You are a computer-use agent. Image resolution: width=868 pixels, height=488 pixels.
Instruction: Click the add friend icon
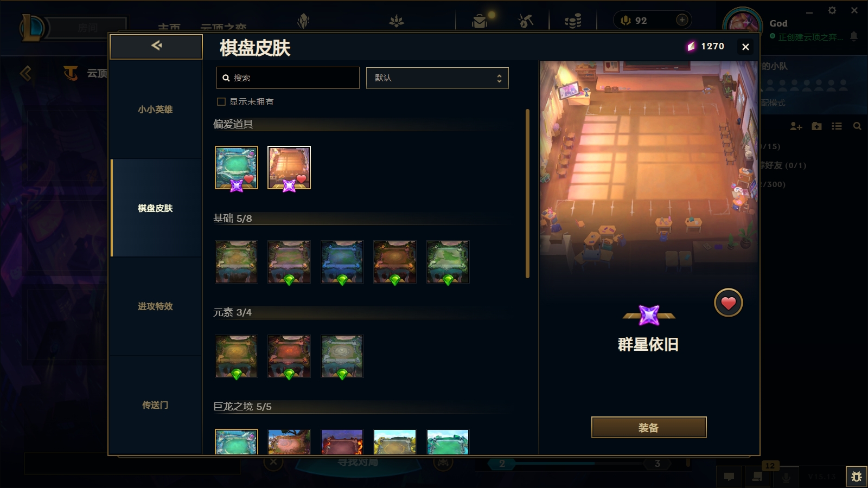pos(796,126)
